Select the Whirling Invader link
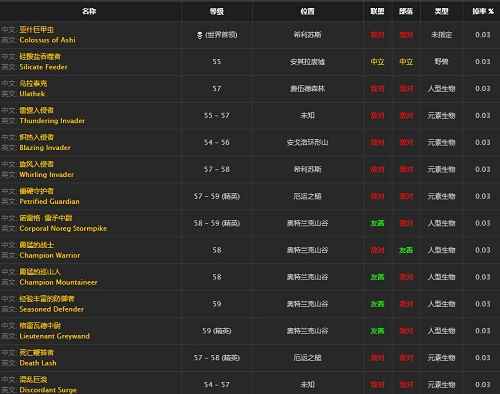The width and height of the screenshot is (500, 394). point(47,175)
